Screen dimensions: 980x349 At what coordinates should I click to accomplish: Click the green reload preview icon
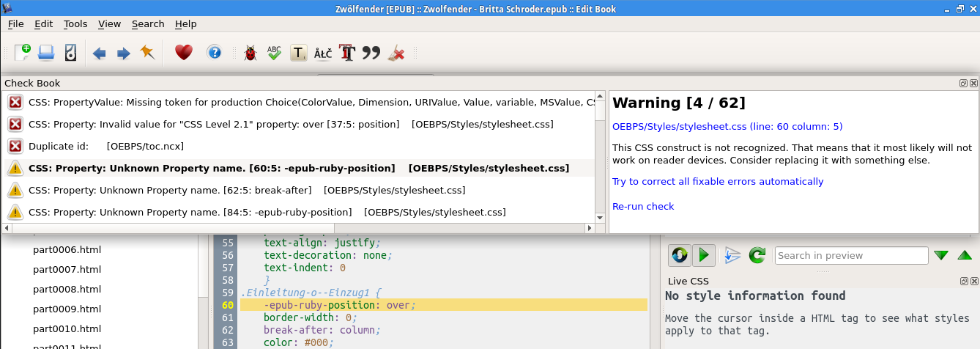coord(757,255)
